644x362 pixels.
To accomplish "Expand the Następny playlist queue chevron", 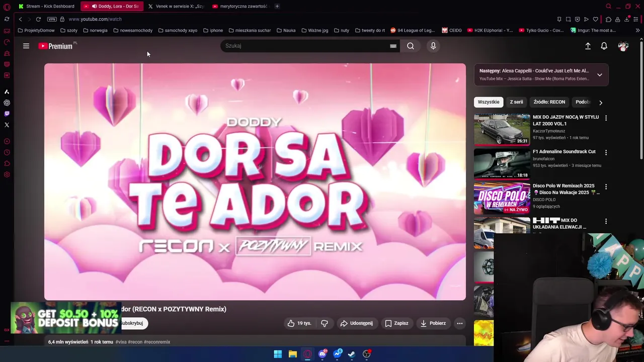I will 599,75.
